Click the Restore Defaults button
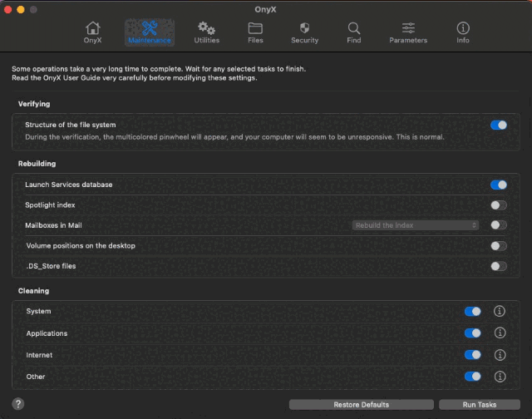This screenshot has width=532, height=419. tap(362, 405)
